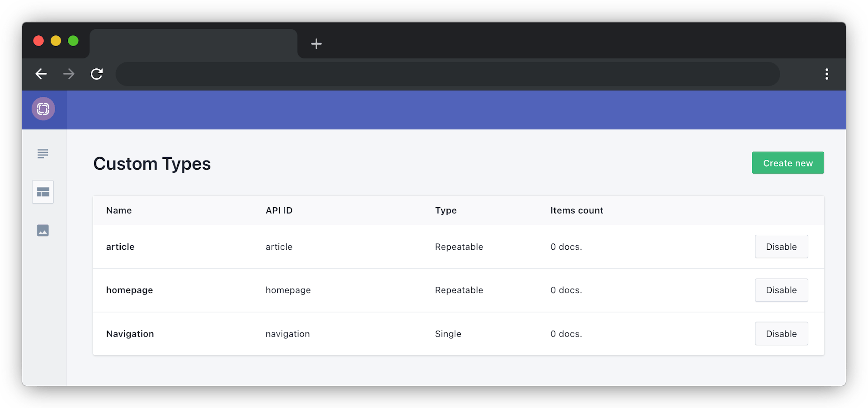Image resolution: width=868 pixels, height=408 pixels.
Task: Create a new custom type
Action: (x=788, y=162)
